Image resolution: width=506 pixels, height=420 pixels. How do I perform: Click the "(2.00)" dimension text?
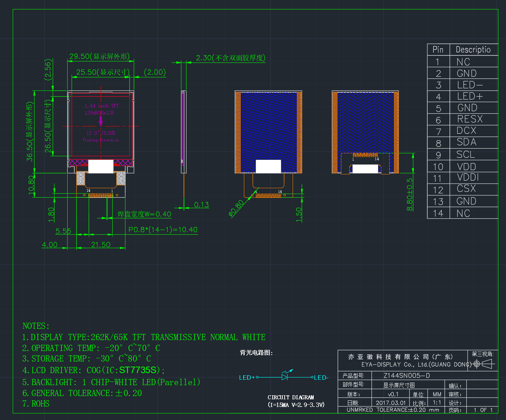click(x=155, y=72)
